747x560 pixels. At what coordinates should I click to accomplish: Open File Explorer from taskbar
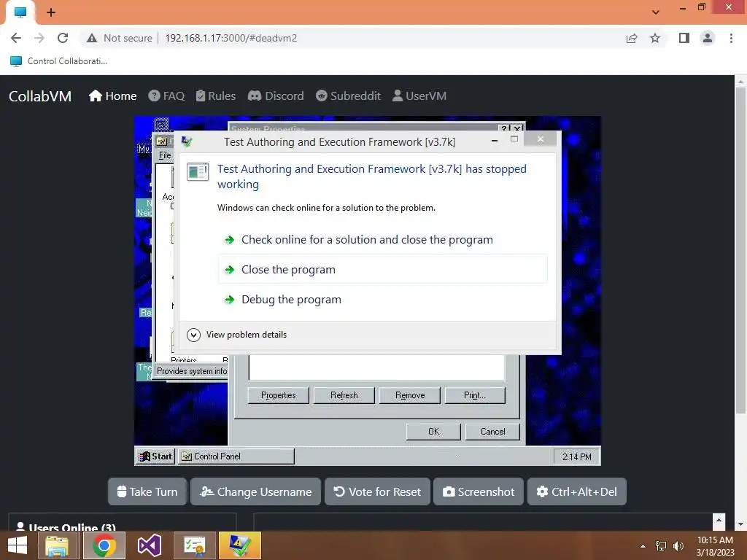point(57,545)
